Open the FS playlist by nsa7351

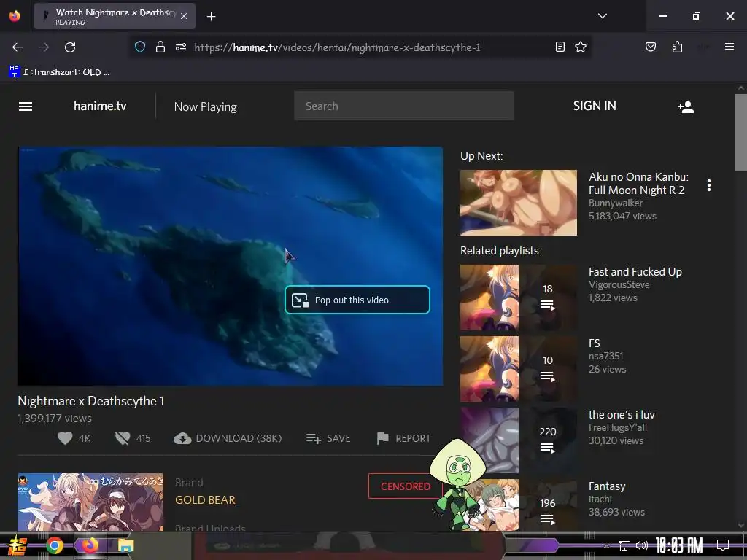point(594,343)
